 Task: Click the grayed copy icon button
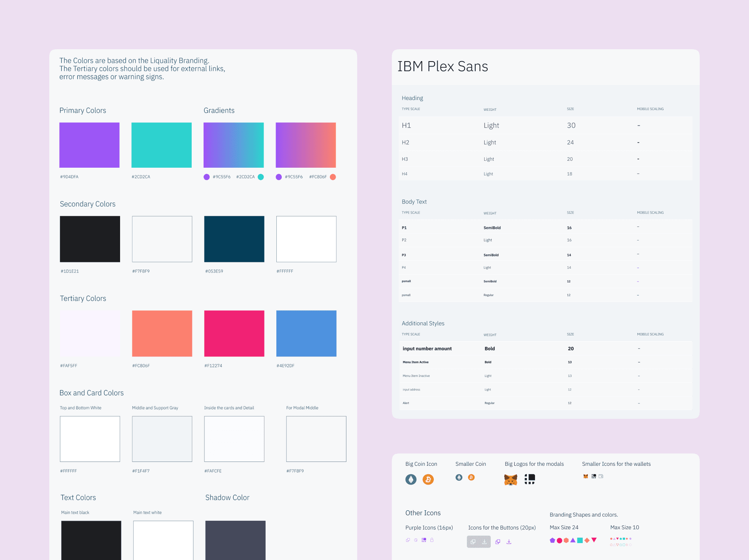tap(473, 542)
